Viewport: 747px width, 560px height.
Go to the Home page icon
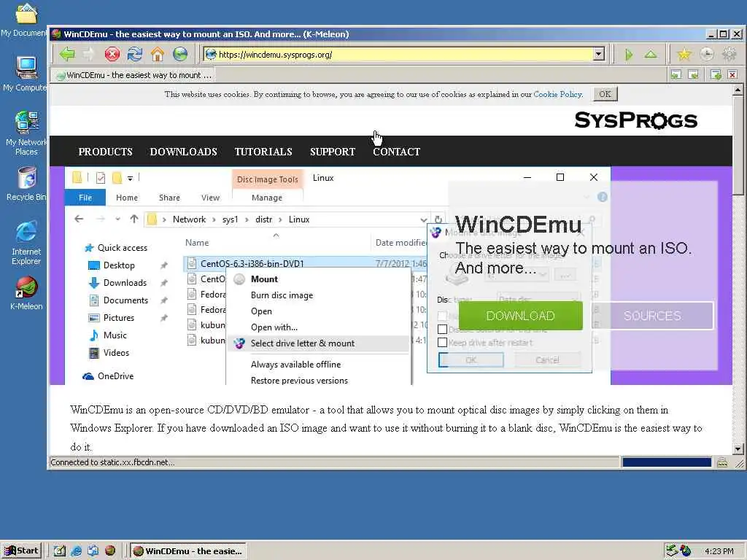pyautogui.click(x=158, y=54)
